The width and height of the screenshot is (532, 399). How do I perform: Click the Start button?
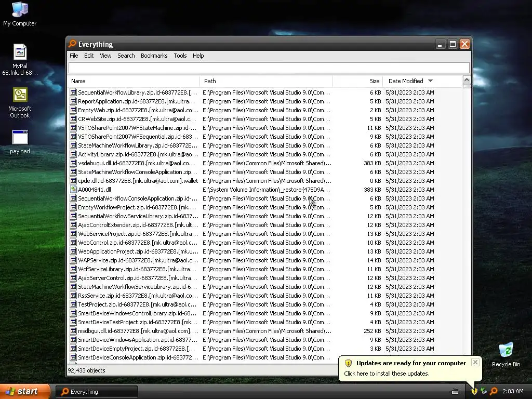pos(25,391)
